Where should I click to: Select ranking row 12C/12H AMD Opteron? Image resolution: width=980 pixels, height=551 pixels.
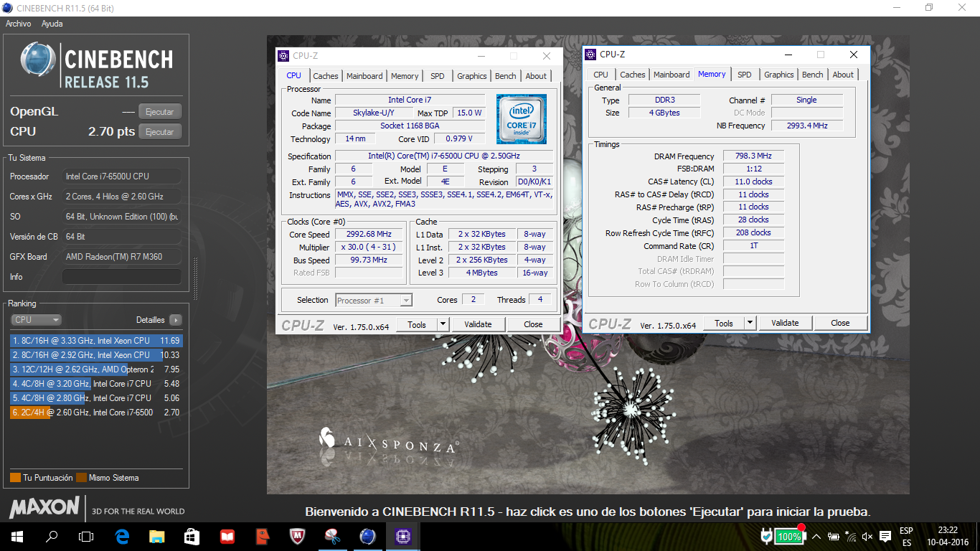[x=96, y=369]
